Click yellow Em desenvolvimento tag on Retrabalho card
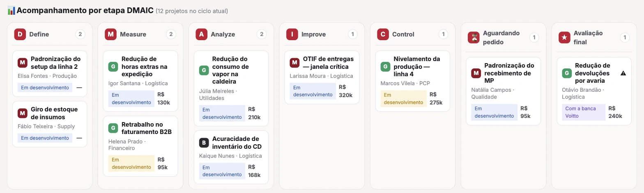Viewport: 644px width, 193px height. tap(131, 163)
